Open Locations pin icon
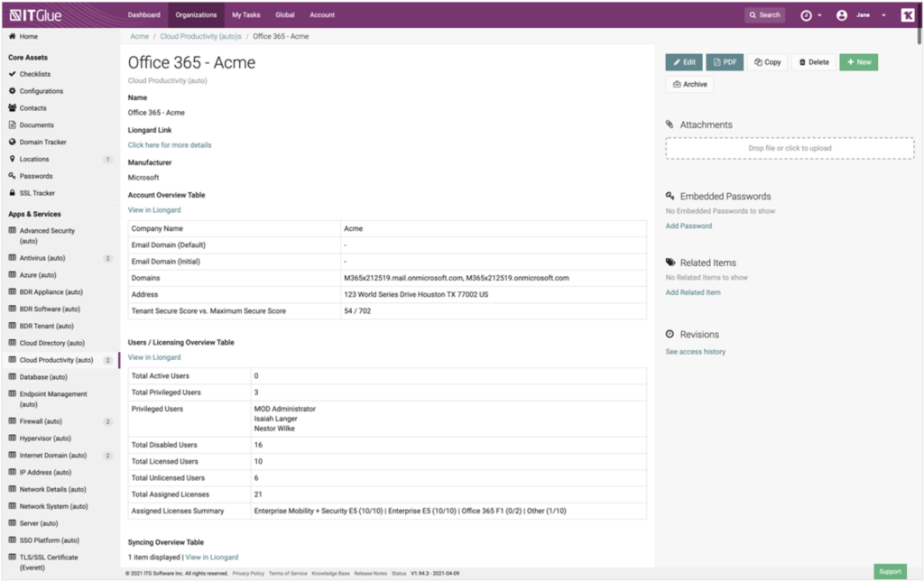Viewport: 924px width, 581px height. pyautogui.click(x=12, y=159)
